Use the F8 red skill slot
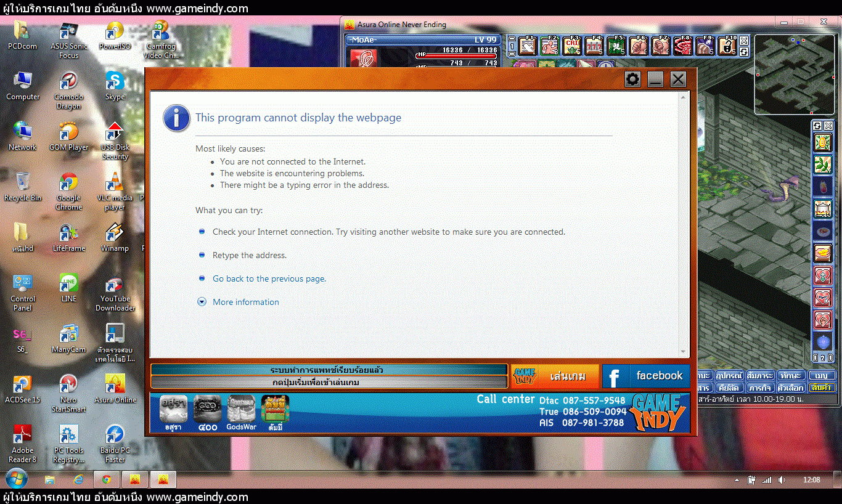Viewport: 842px width, 504px height. [682, 46]
